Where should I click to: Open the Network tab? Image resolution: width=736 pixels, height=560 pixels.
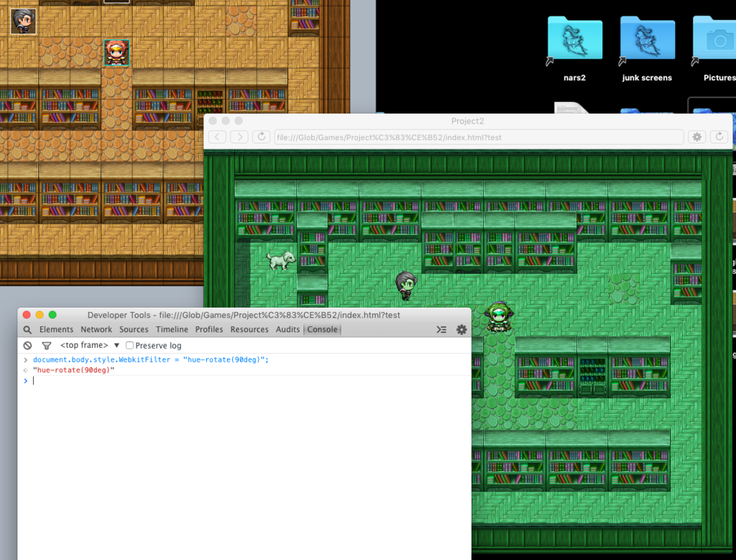click(x=96, y=329)
